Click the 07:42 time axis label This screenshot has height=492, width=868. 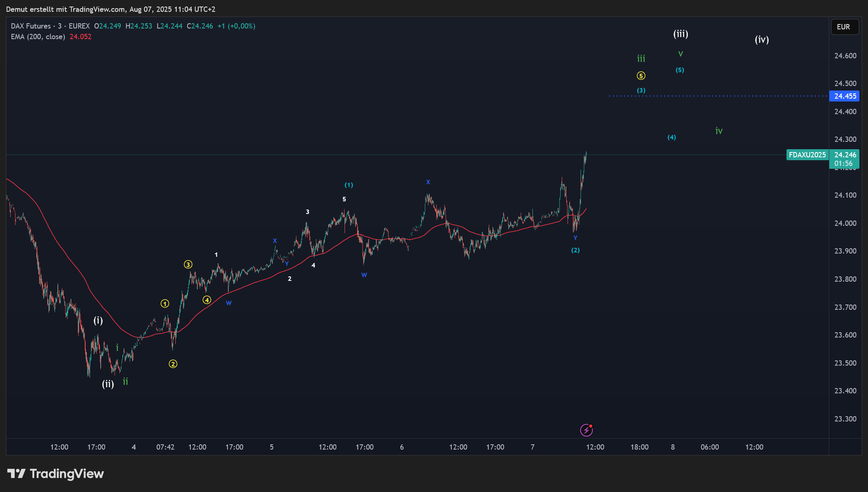point(165,447)
